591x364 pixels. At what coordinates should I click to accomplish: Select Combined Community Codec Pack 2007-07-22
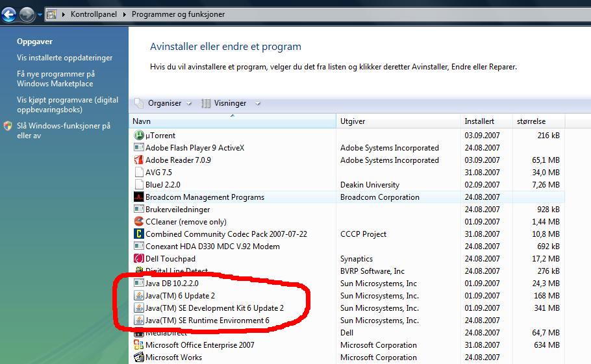226,234
